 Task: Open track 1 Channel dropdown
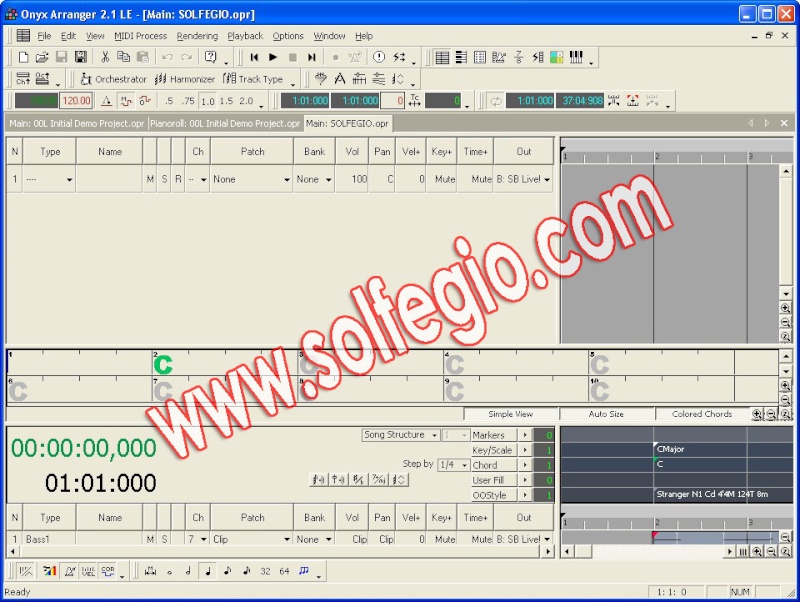204,180
